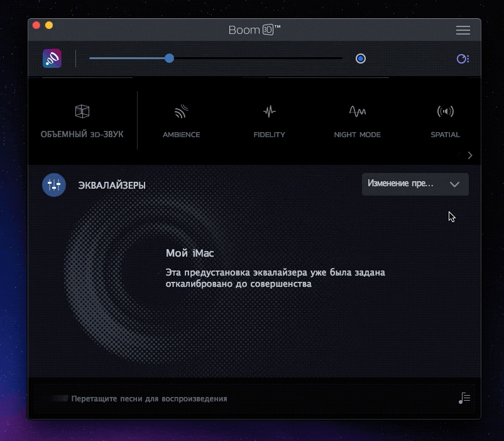This screenshot has width=504, height=441.
Task: Open the Изменение пре... preset dropdown
Action: coord(415,184)
